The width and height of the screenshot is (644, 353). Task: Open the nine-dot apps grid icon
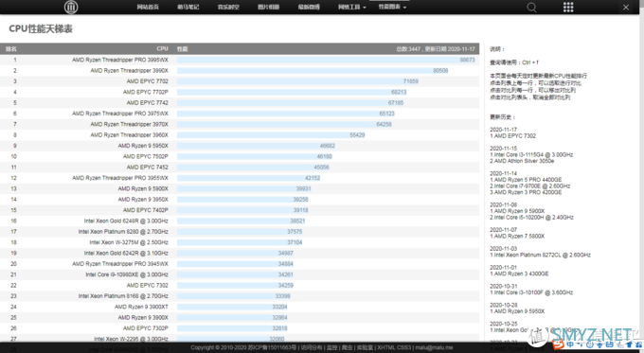(568, 7)
